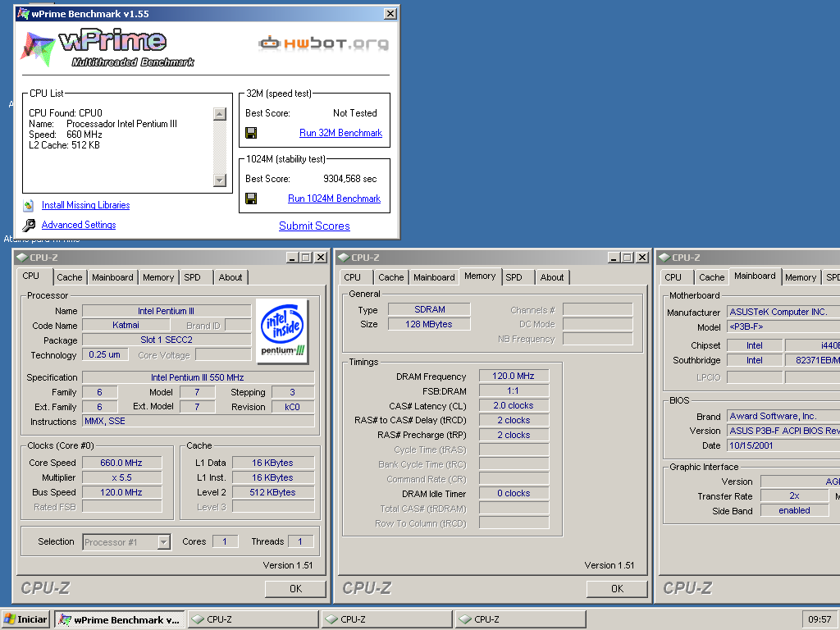Click the Intel Inside Pentium III logo
Image resolution: width=840 pixels, height=630 pixels.
click(282, 331)
